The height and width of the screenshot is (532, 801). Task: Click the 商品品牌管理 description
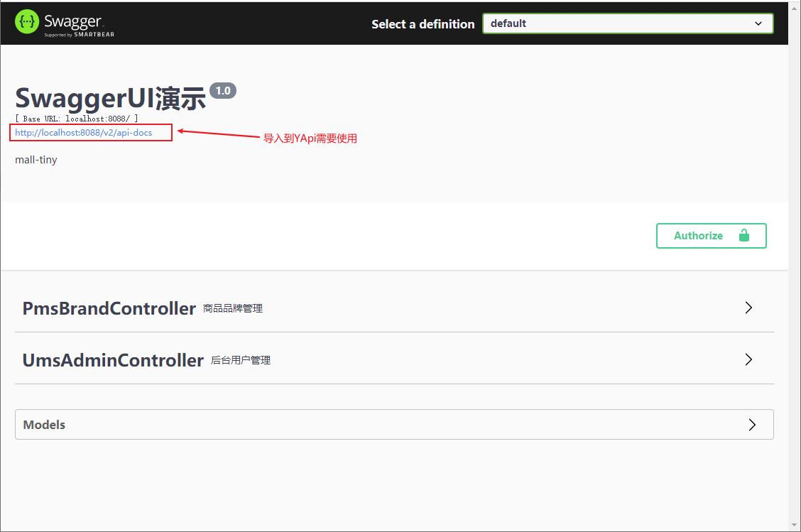click(233, 309)
